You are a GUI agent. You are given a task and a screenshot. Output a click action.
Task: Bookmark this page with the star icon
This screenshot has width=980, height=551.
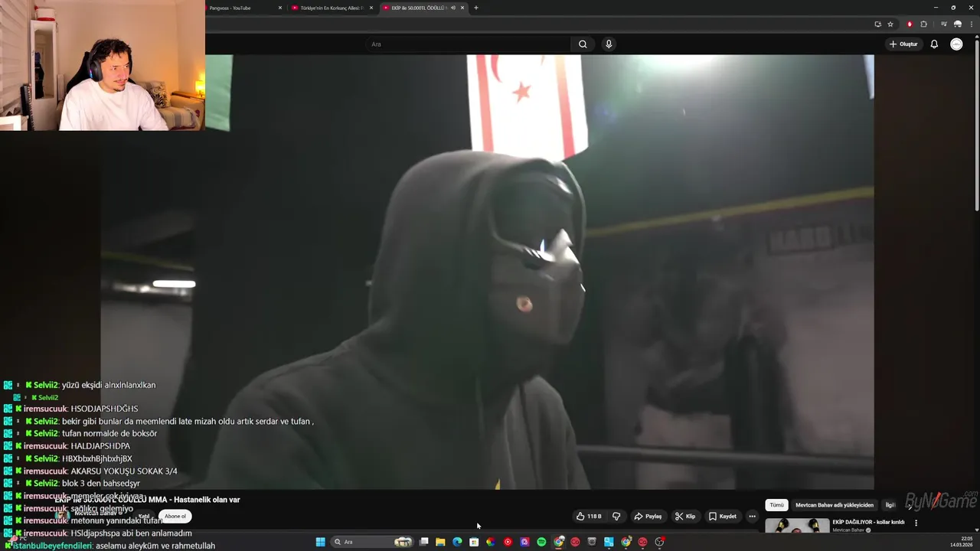[890, 24]
